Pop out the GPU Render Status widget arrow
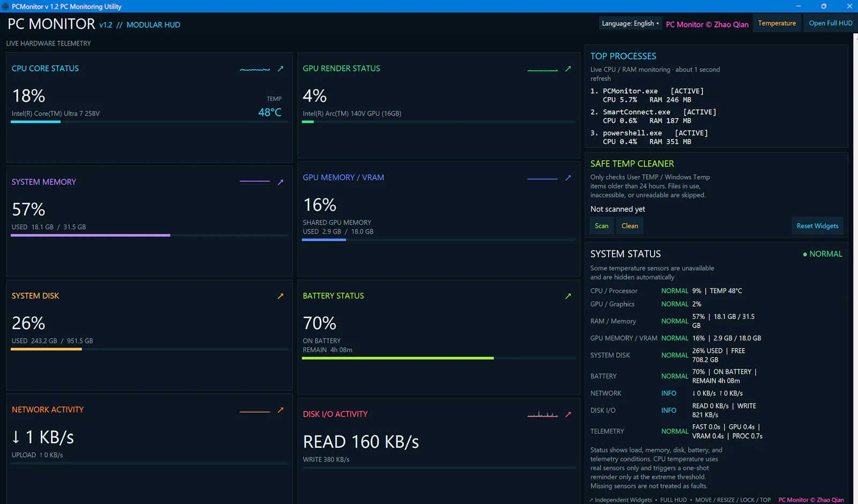 click(x=568, y=69)
